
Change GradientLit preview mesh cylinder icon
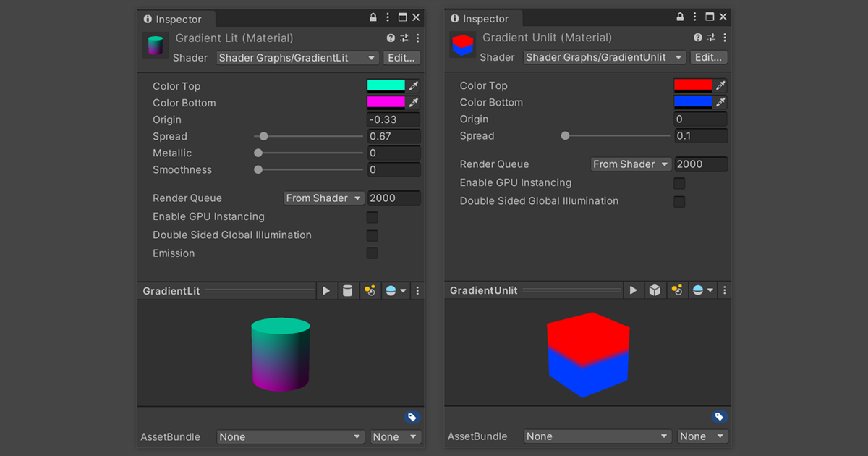pos(347,290)
